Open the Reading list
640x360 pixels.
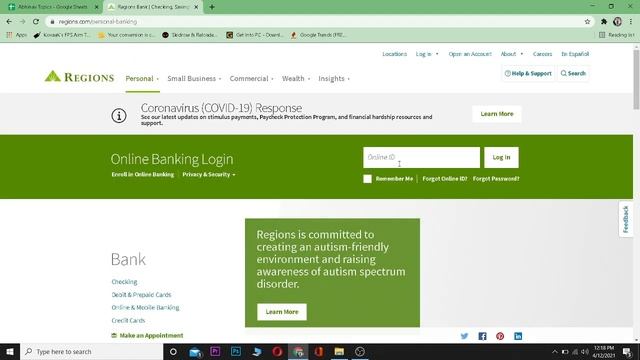[616, 35]
